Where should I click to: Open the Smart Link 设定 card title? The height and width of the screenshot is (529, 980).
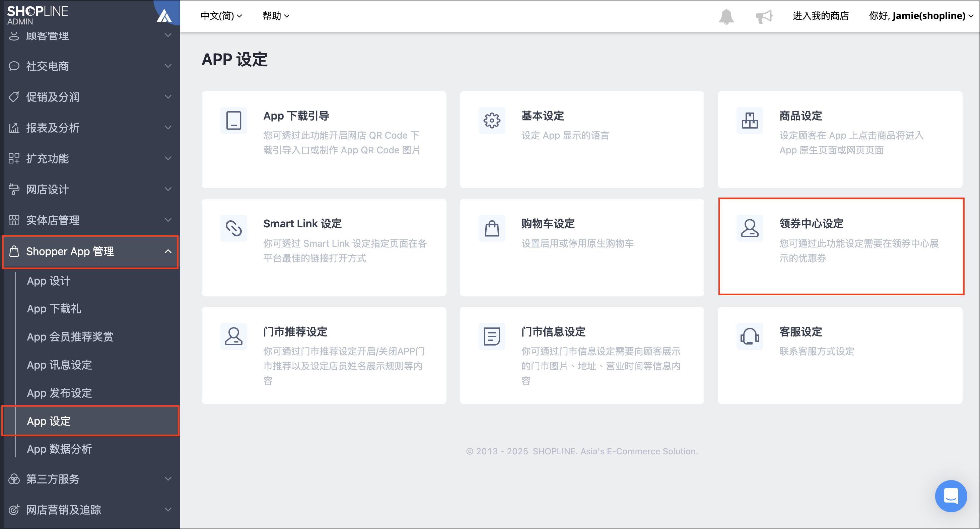(x=302, y=224)
